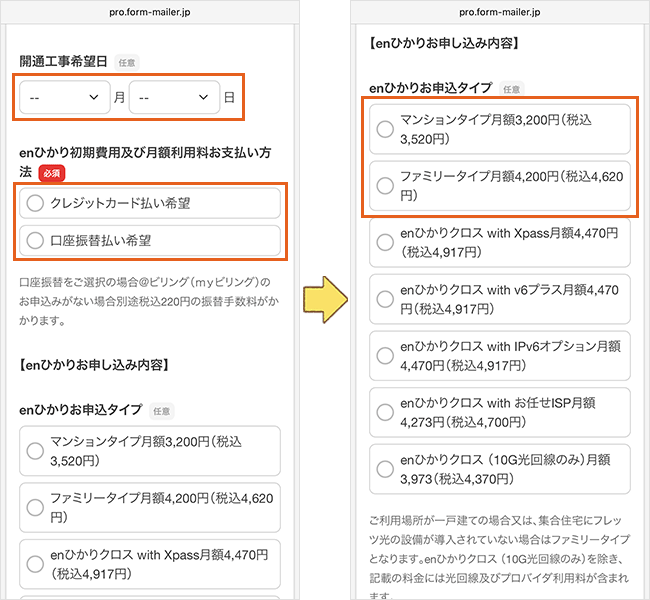Select enひかりクロス with v6プラス option
650x600 pixels.
(x=500, y=299)
